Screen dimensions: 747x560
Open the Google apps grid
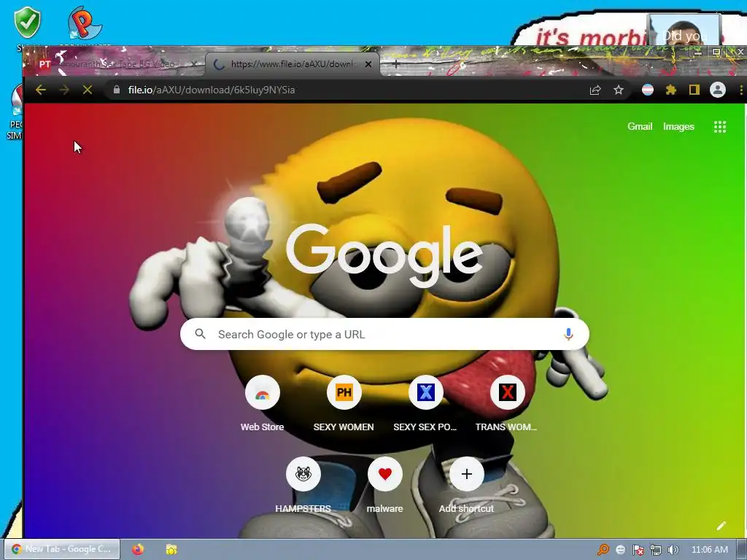tap(720, 127)
